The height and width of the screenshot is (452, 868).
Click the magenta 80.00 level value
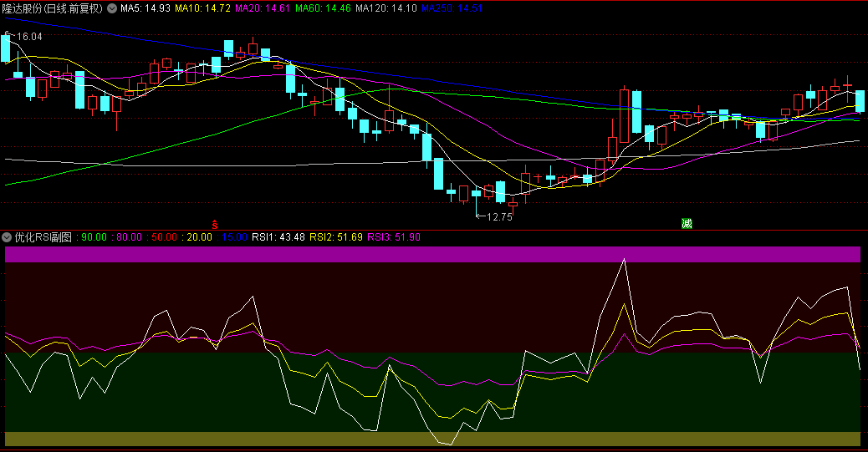click(x=129, y=237)
